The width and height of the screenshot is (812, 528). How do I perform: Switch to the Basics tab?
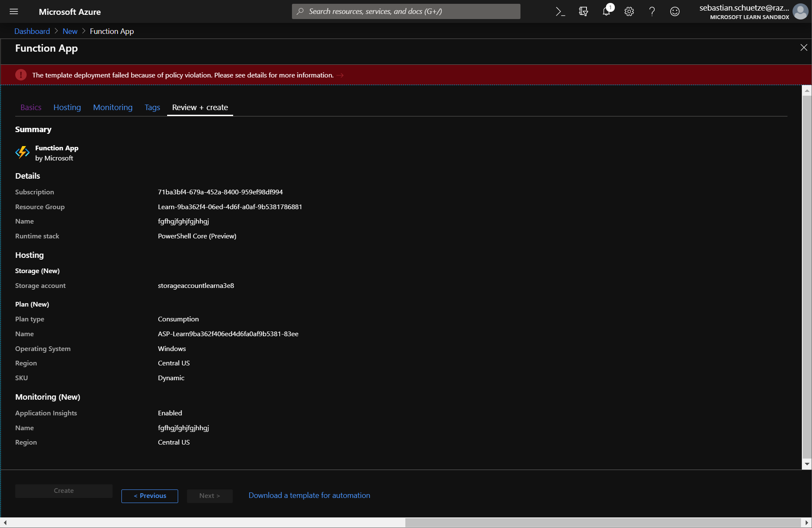tap(31, 107)
